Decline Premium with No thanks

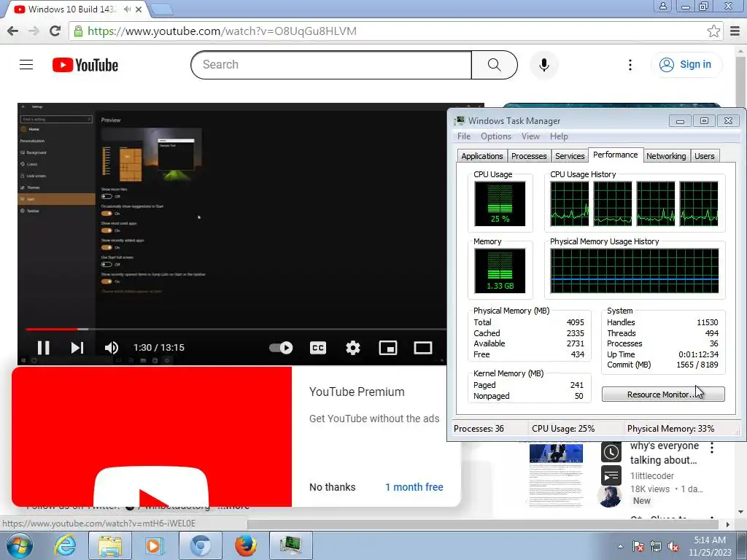pos(332,487)
